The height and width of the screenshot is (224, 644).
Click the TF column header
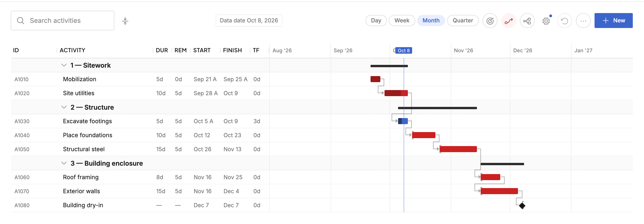(x=256, y=50)
